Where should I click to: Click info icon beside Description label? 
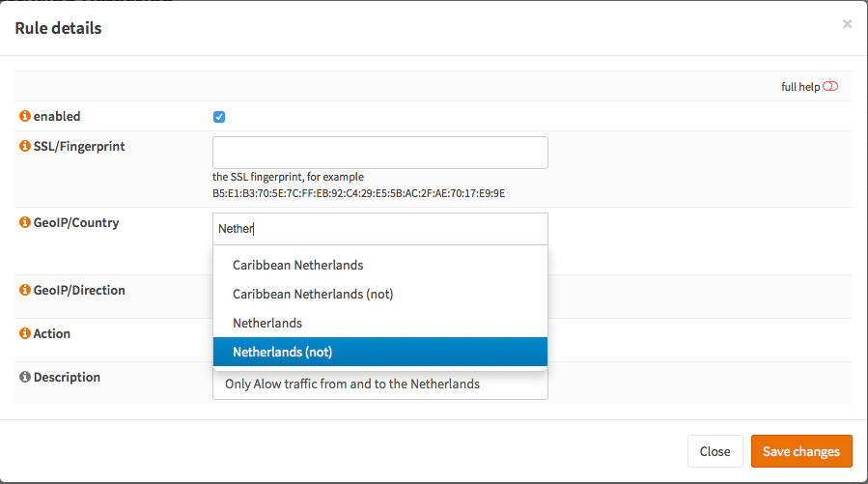[x=25, y=378]
